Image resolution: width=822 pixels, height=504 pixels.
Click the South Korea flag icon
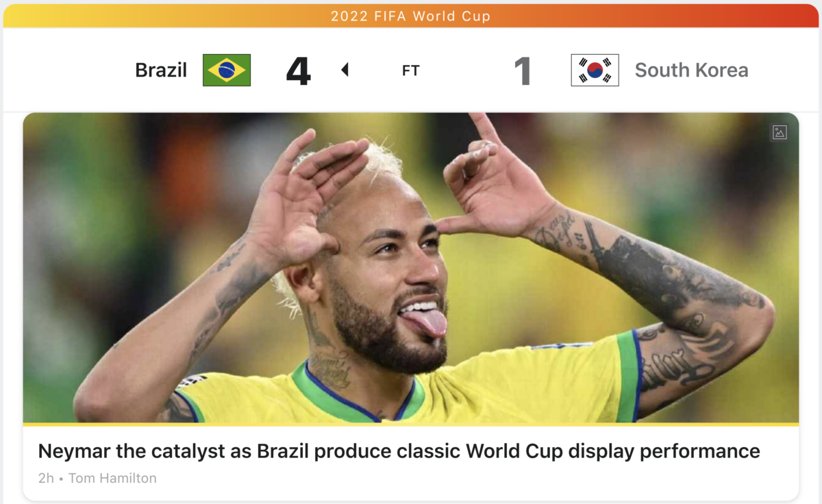pyautogui.click(x=595, y=70)
